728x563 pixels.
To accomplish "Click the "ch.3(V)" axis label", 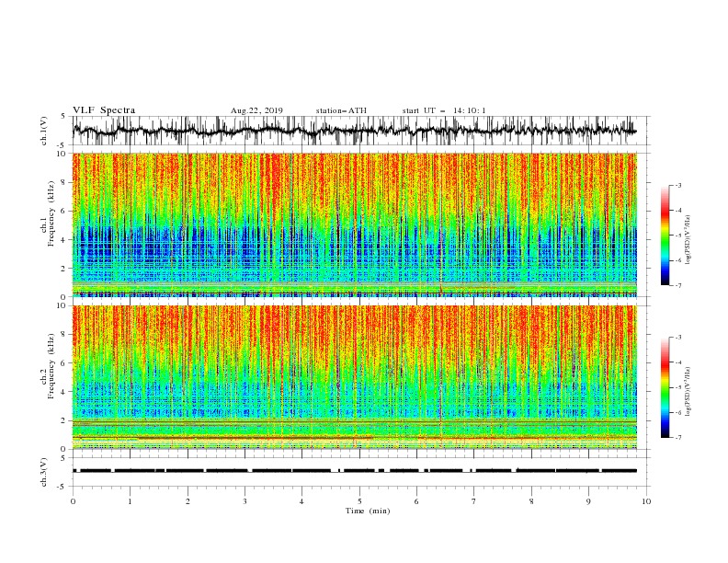I will (x=44, y=472).
